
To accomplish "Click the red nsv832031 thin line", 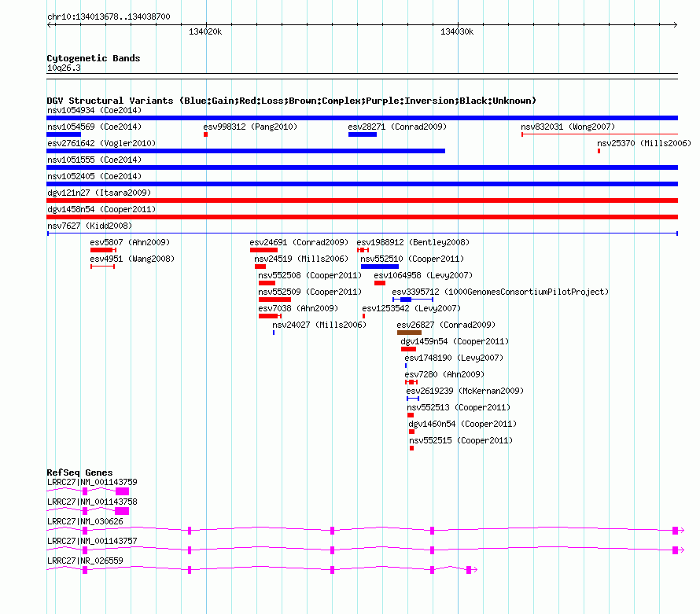I will coord(599,134).
